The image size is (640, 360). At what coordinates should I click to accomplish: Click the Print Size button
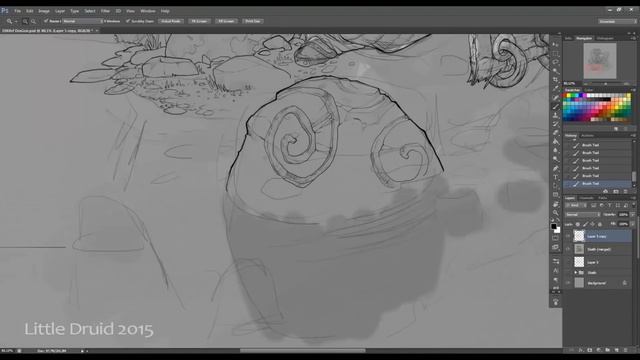tap(253, 21)
